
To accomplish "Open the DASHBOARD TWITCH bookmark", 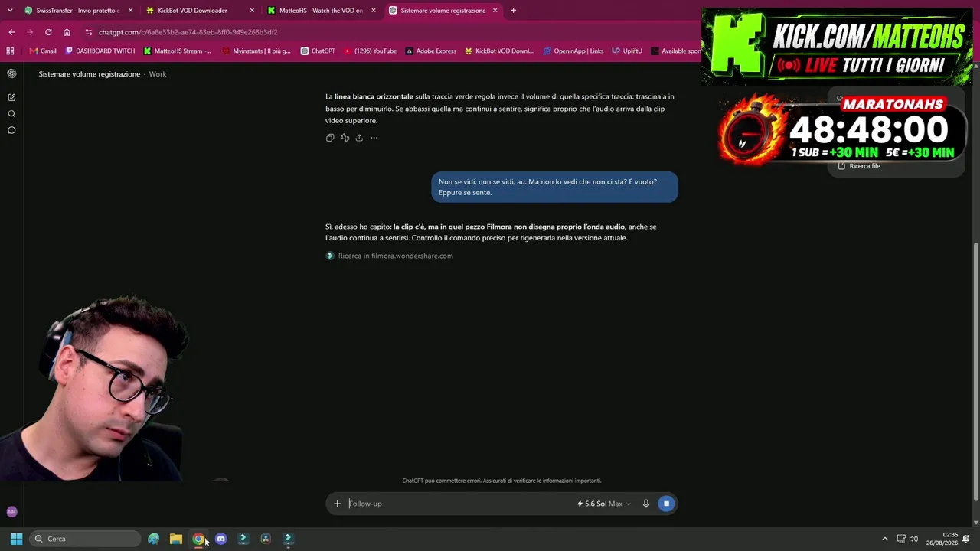I will 100,51.
